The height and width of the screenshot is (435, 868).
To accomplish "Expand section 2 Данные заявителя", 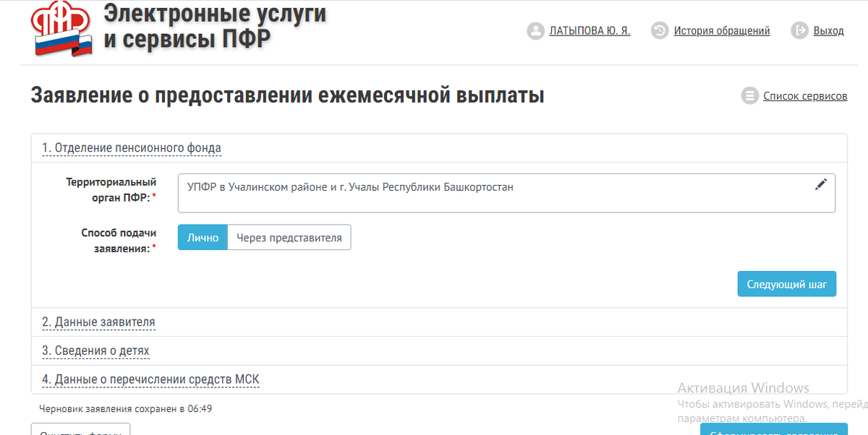I will tap(98, 322).
